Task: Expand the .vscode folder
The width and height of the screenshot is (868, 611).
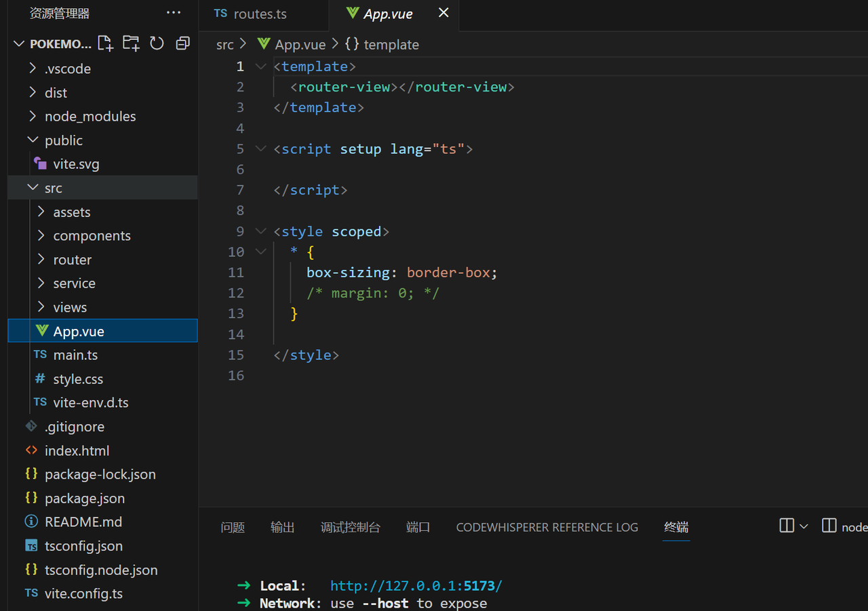Action: [x=33, y=68]
